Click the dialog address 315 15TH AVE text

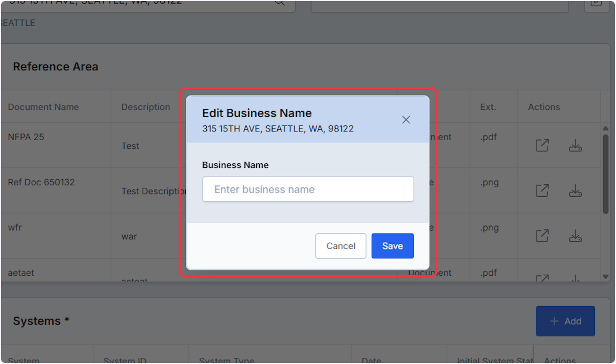(278, 129)
